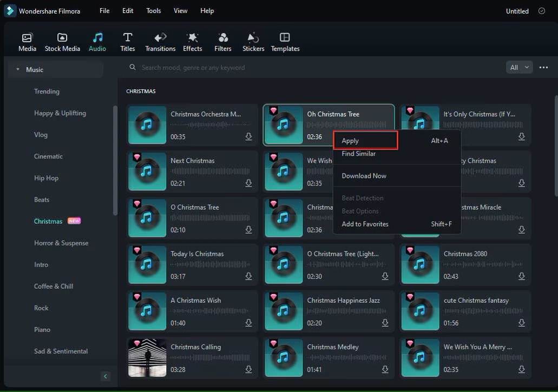Click the We Wish You A Merry ... thumbnail
Screen dimensions: 558x392
(420, 357)
